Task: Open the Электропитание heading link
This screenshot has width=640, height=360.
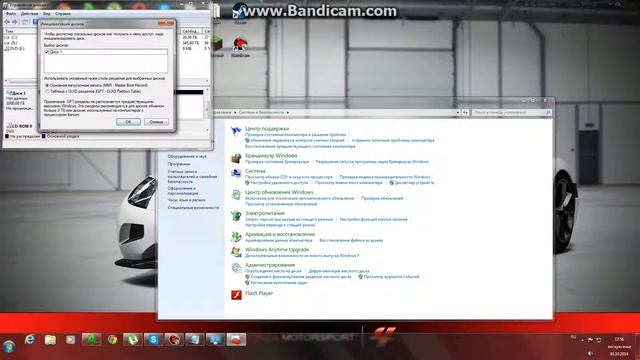Action: point(264,213)
